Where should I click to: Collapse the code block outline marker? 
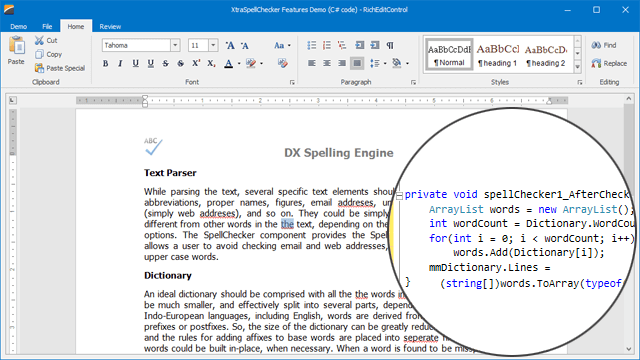pyautogui.click(x=399, y=196)
